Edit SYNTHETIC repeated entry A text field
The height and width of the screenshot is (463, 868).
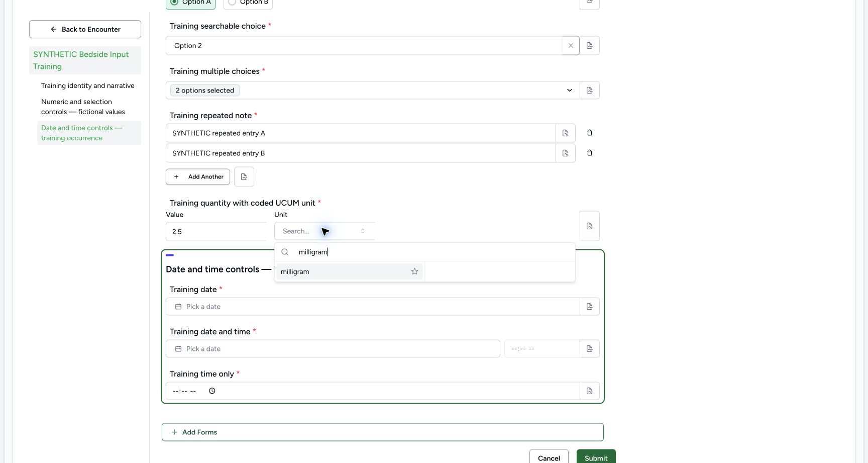[x=361, y=133]
